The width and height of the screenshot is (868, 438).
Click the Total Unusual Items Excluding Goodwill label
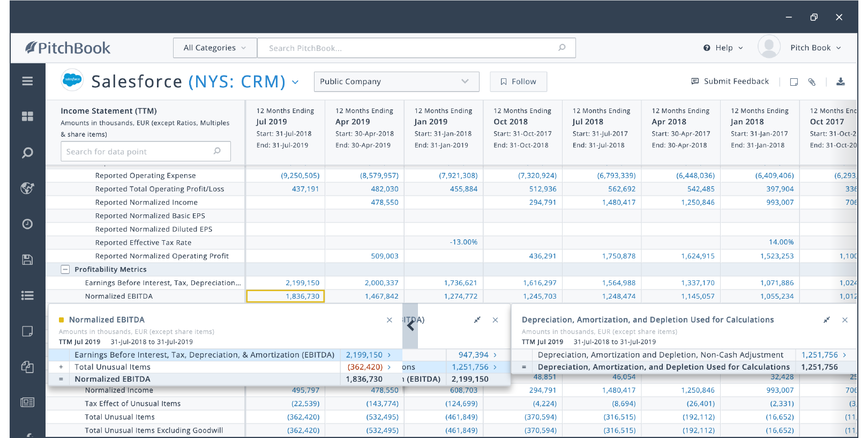coord(154,430)
